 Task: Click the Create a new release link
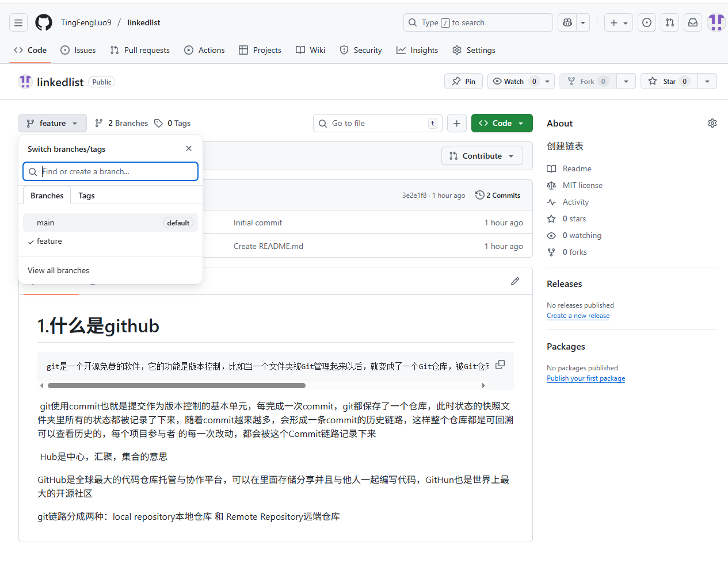578,316
